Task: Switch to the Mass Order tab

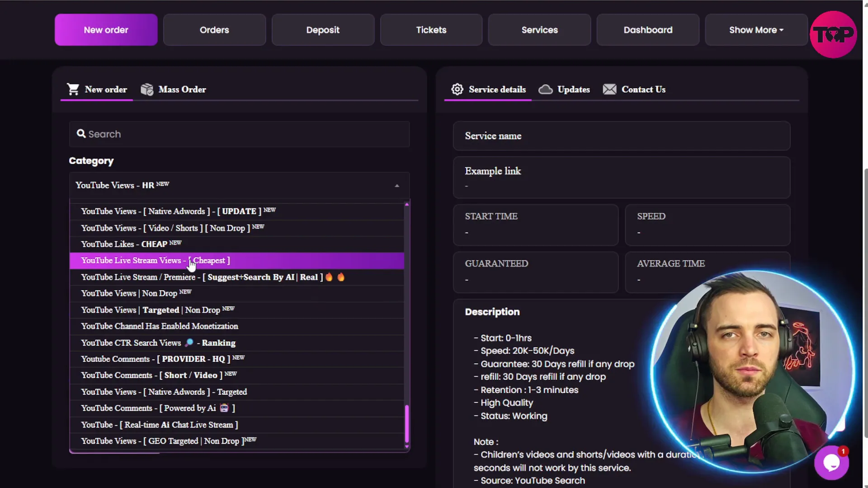Action: click(173, 89)
